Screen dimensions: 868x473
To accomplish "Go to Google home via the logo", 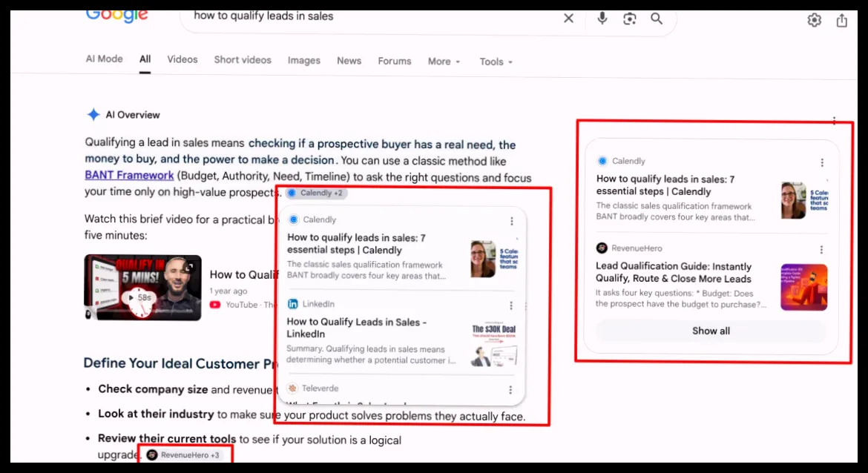I will coord(116,16).
